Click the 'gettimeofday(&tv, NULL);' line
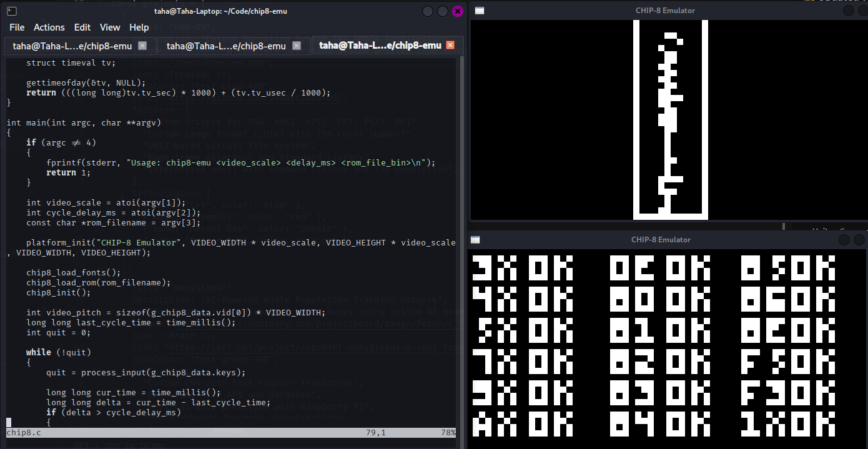868x449 pixels. (x=86, y=82)
